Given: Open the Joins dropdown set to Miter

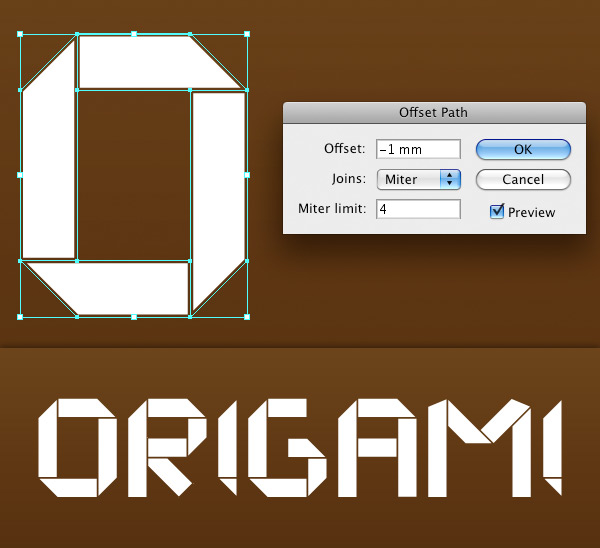Looking at the screenshot, I should point(418,180).
